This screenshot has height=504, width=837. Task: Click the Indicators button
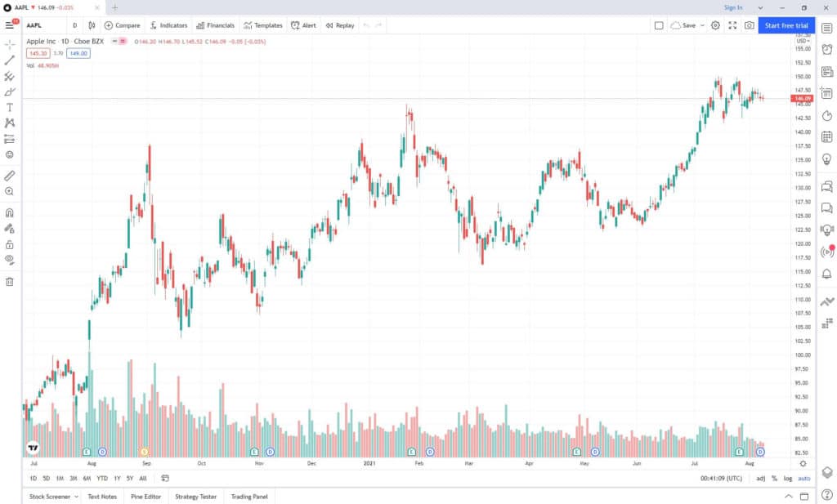click(168, 25)
